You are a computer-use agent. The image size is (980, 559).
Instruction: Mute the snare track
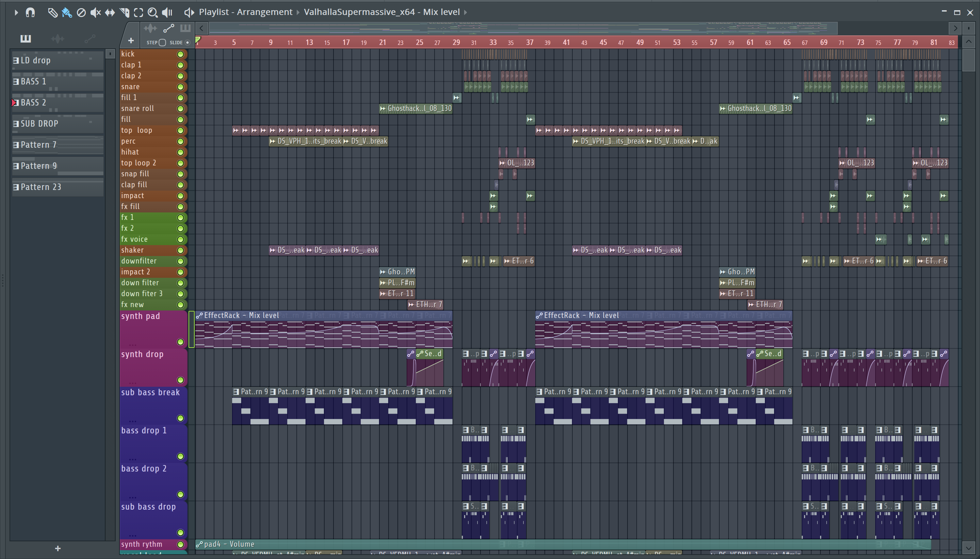[x=180, y=87]
